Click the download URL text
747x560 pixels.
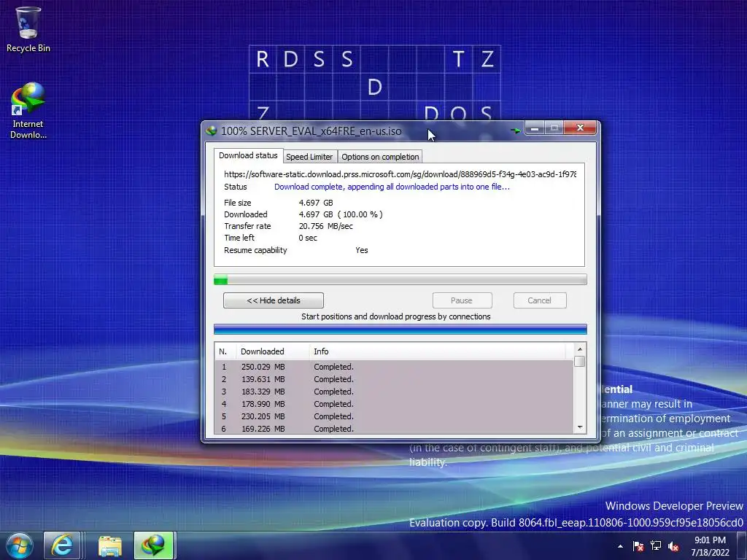pos(400,174)
